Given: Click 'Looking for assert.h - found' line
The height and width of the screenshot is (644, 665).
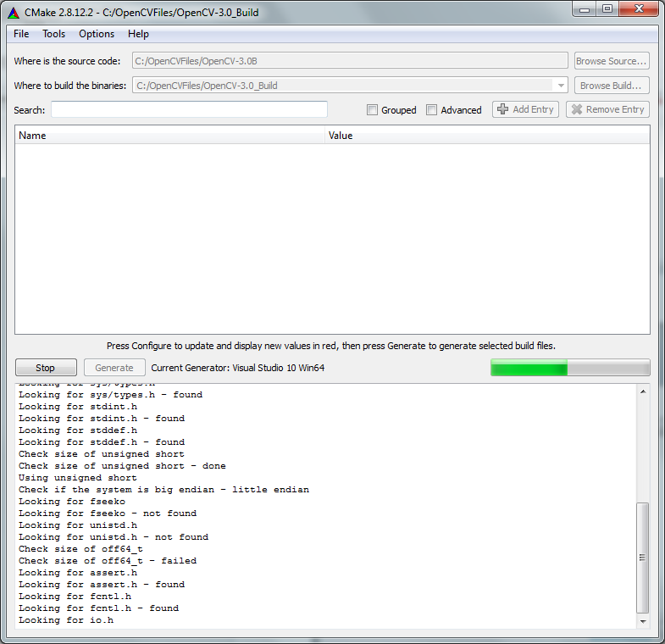Looking at the screenshot, I should pyautogui.click(x=102, y=585).
